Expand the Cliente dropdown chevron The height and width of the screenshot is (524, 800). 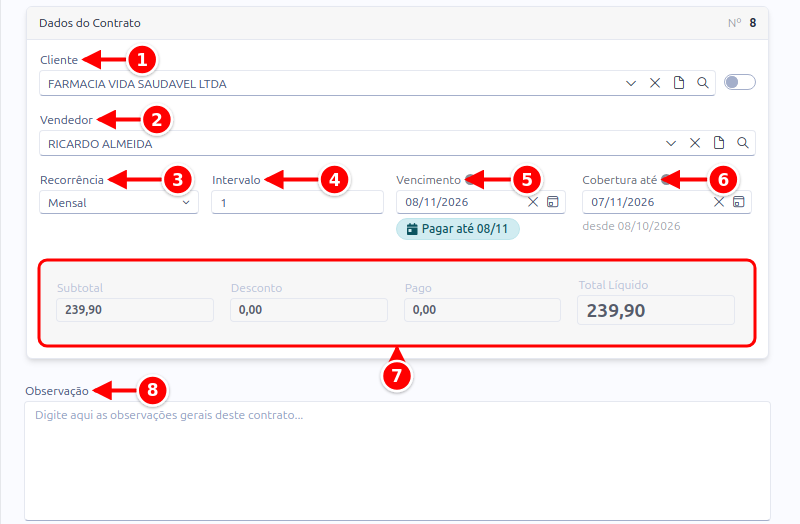pos(631,83)
